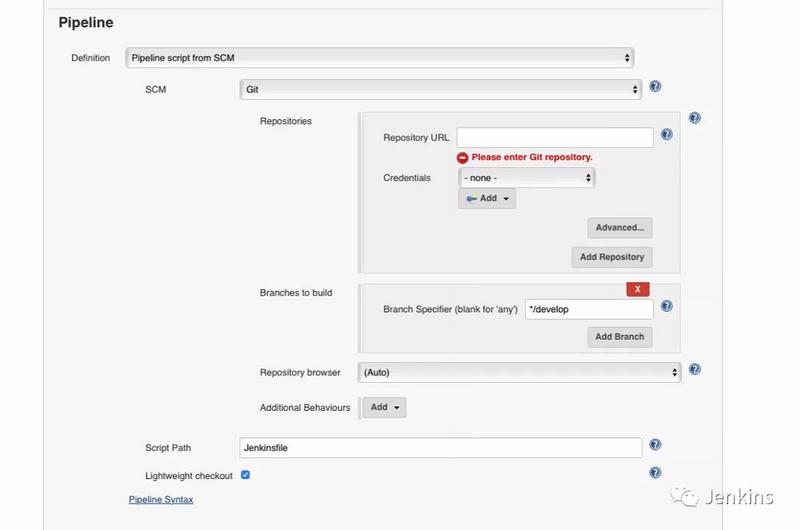The image size is (800, 530).
Task: Open help for Script Path
Action: coord(655,445)
